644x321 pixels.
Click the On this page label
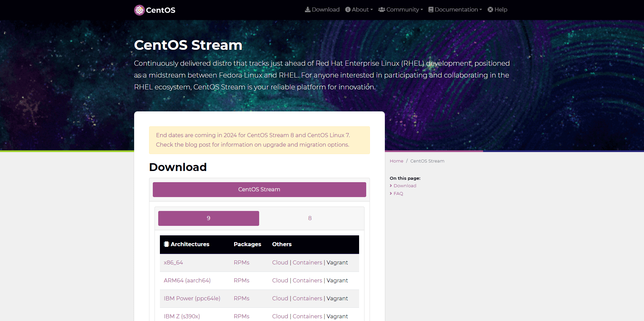pyautogui.click(x=405, y=178)
